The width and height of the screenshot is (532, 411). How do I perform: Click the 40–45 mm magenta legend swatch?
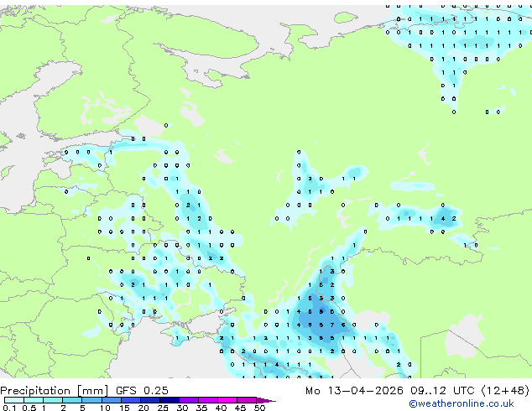227,400
